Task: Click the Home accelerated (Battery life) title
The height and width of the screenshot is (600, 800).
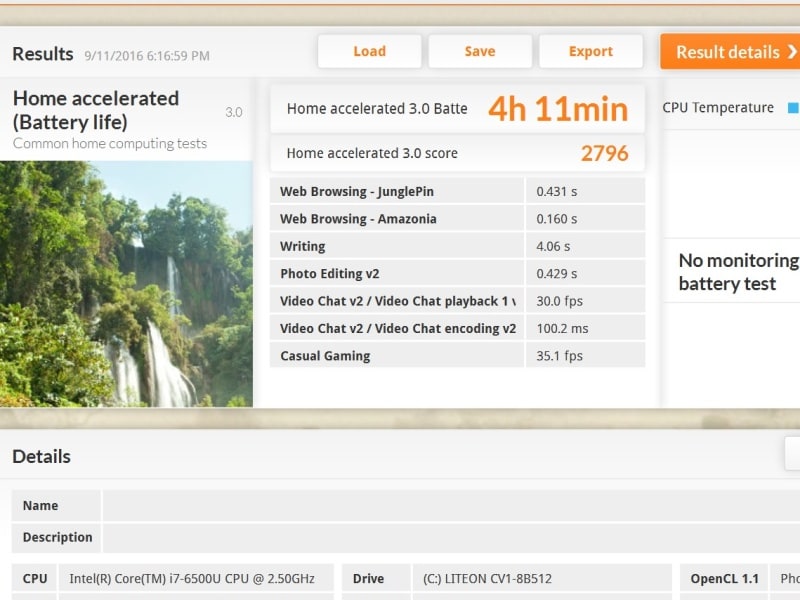Action: 96,110
